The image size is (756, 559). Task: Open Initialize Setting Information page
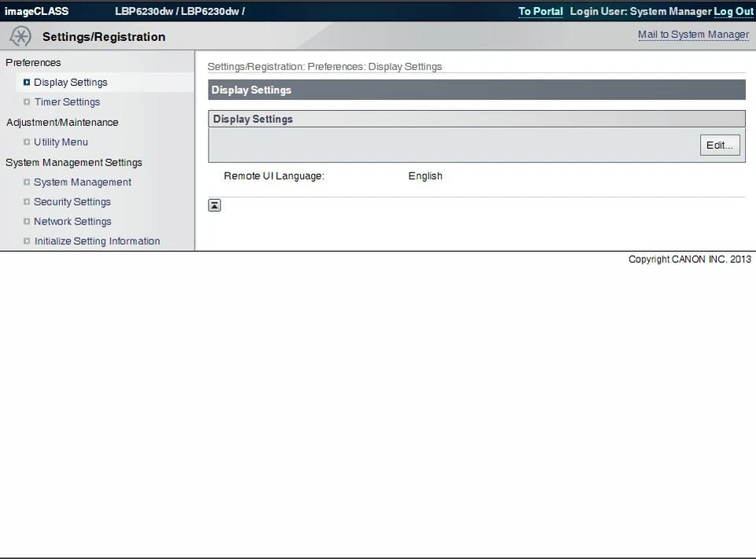pos(97,241)
